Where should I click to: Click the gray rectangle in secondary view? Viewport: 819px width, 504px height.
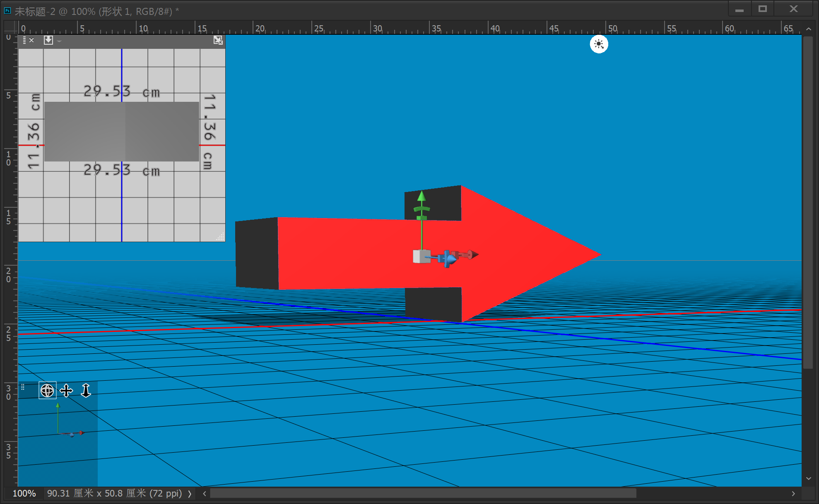[x=122, y=132]
